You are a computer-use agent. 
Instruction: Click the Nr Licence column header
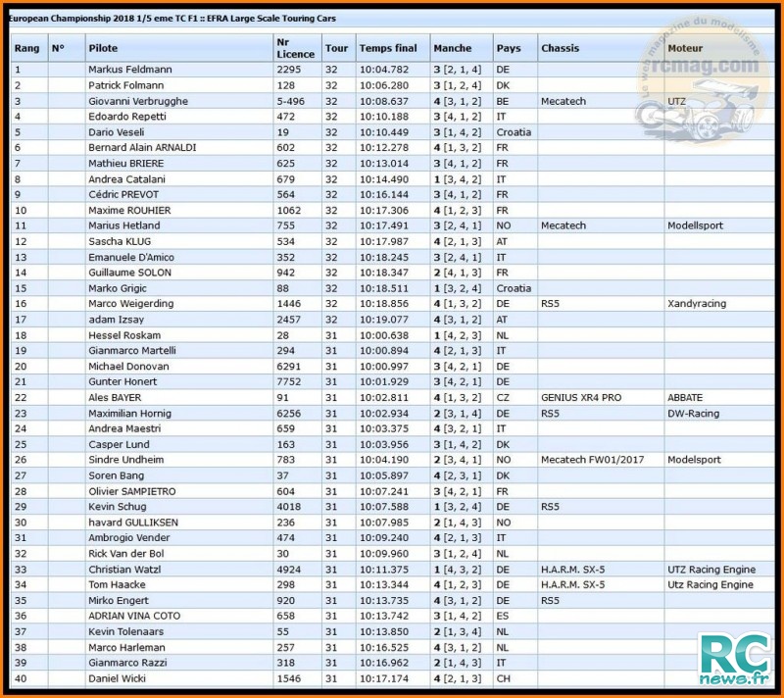[296, 48]
